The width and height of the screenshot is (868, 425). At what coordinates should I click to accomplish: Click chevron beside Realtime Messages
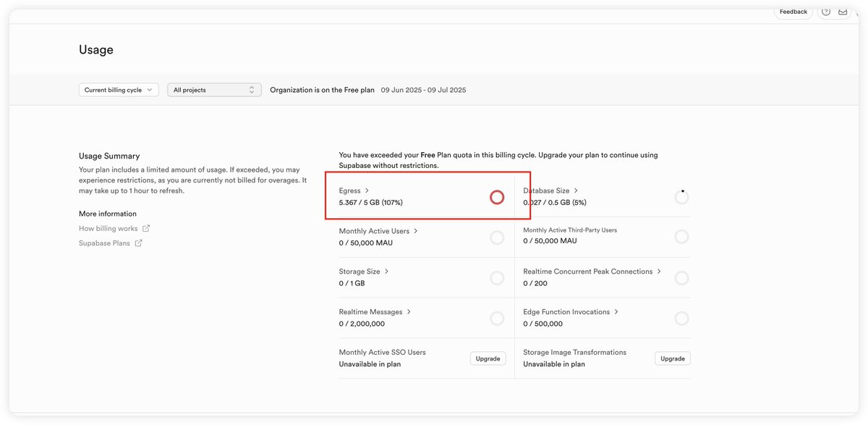tap(409, 312)
